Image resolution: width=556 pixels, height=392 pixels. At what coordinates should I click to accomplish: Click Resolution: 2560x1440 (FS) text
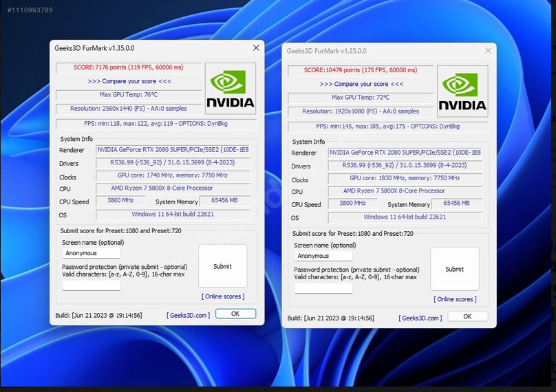[x=129, y=109]
